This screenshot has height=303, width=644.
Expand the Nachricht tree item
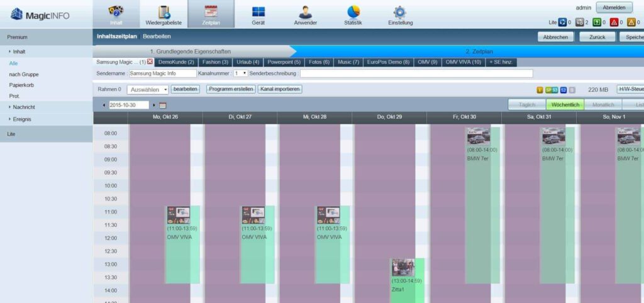pos(24,107)
